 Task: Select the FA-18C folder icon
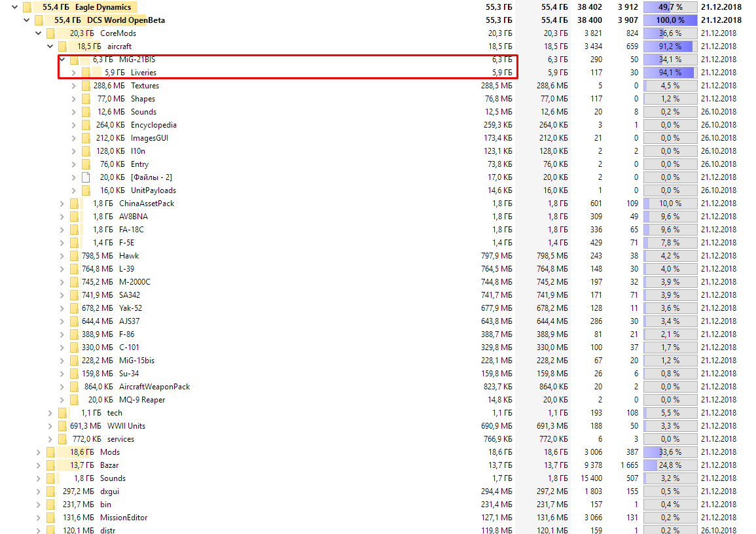click(74, 230)
